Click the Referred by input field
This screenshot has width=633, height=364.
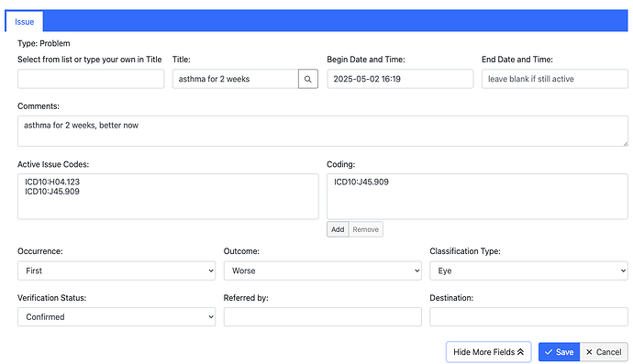tap(323, 317)
